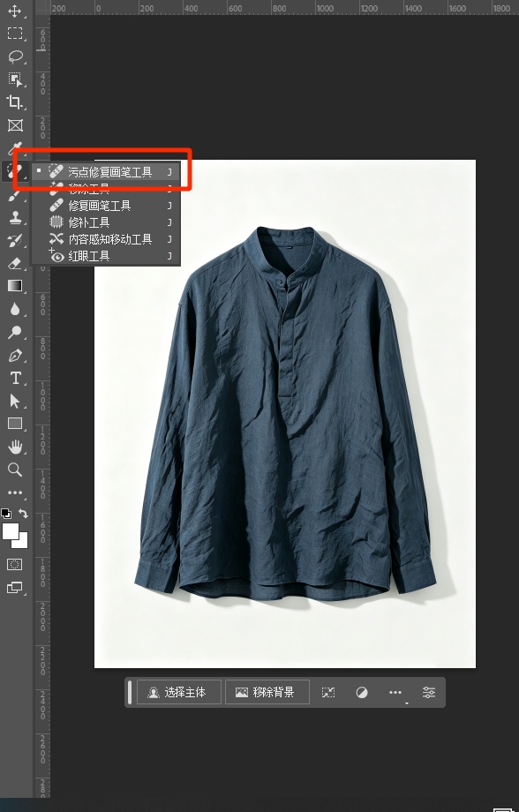Select the Eraser tool

click(x=14, y=263)
